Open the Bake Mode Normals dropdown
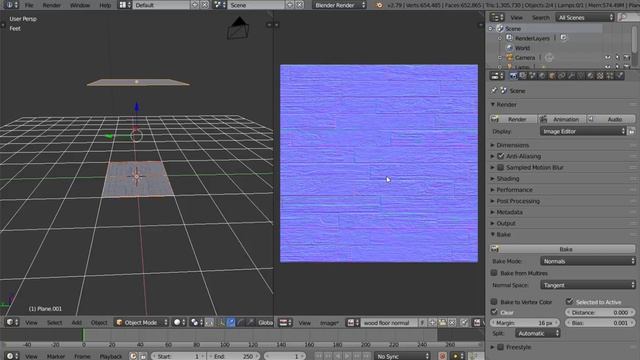This screenshot has width=640, height=360. point(588,261)
